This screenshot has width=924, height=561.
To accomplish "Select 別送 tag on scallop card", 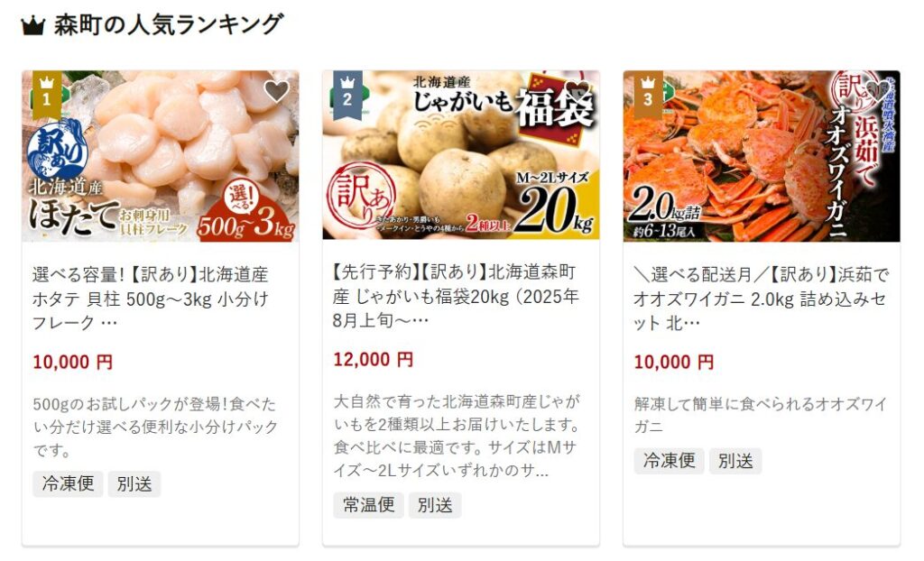I will coord(134,483).
